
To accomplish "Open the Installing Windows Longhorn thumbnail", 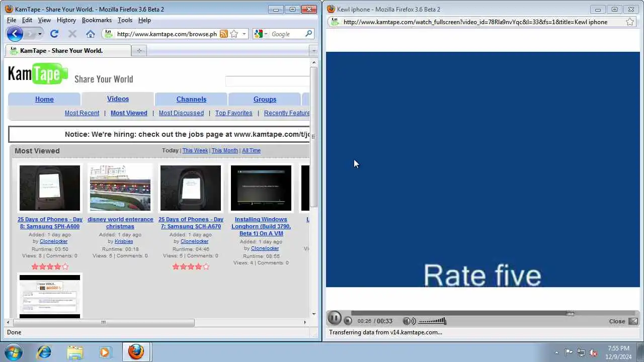I will coord(261,188).
